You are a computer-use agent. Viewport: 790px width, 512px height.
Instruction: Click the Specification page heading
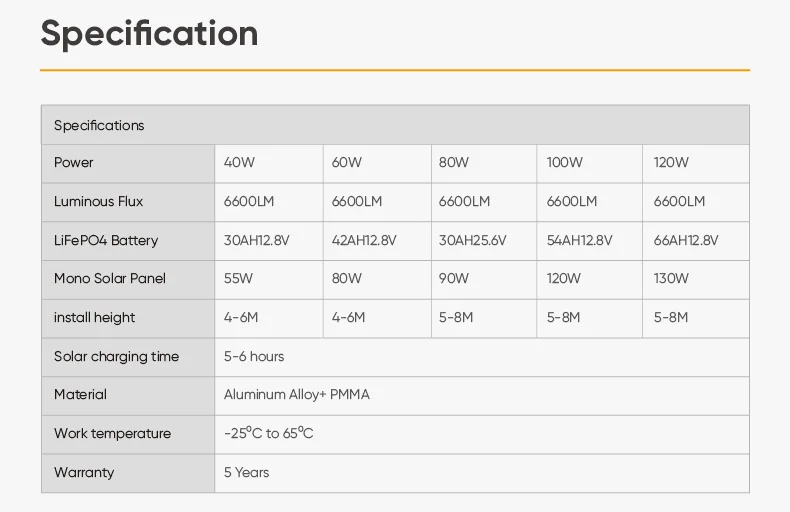(149, 33)
